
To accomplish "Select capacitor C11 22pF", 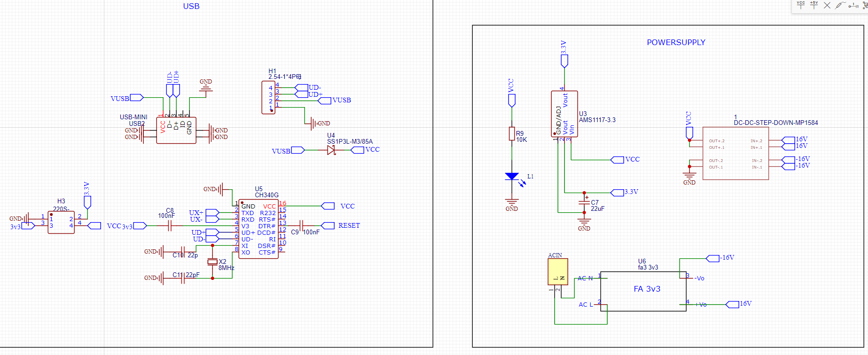I will tap(183, 278).
